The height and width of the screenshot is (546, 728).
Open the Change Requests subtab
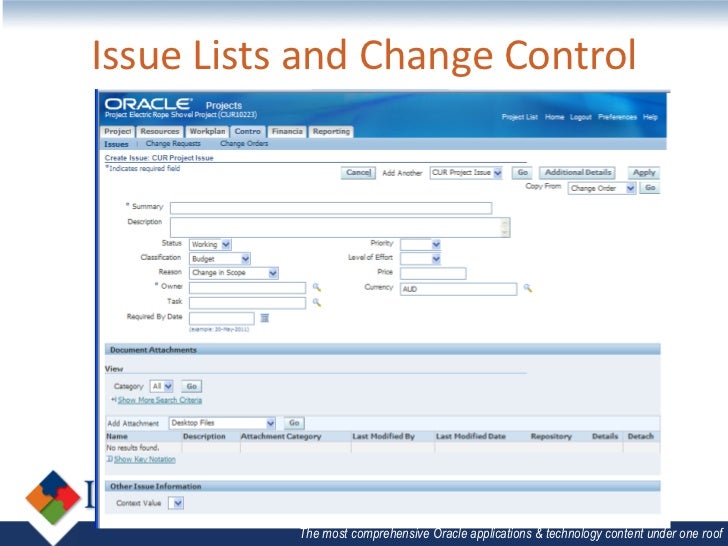[173, 144]
